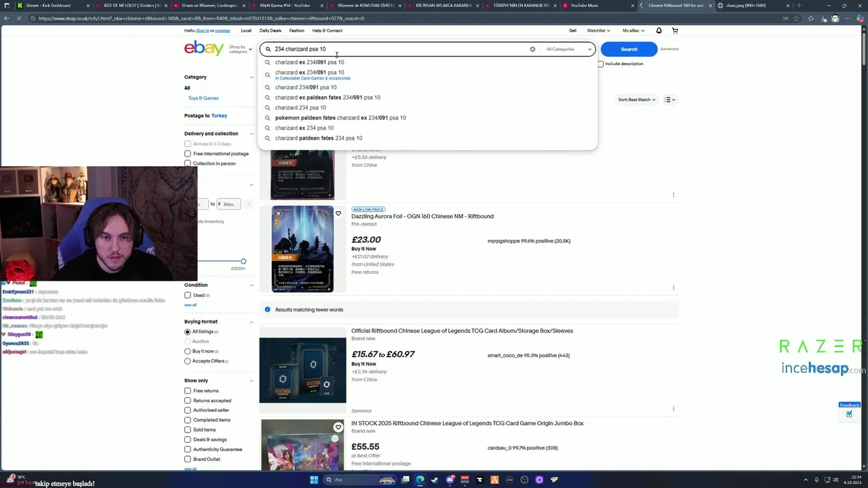
Task: Open the Daily Deals menu item
Action: click(x=270, y=30)
